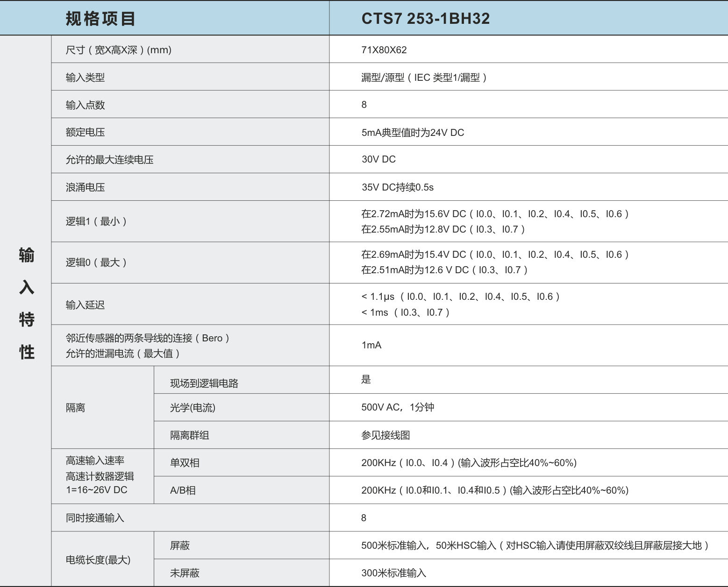Select the 300米标准输入 unshielded cable value
The width and height of the screenshot is (728, 587).
(393, 573)
